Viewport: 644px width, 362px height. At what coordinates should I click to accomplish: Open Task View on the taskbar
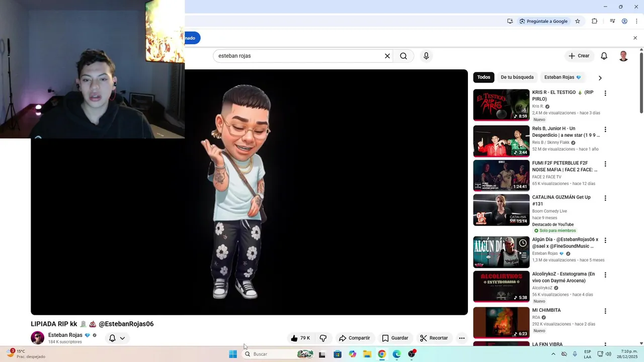coord(322,354)
